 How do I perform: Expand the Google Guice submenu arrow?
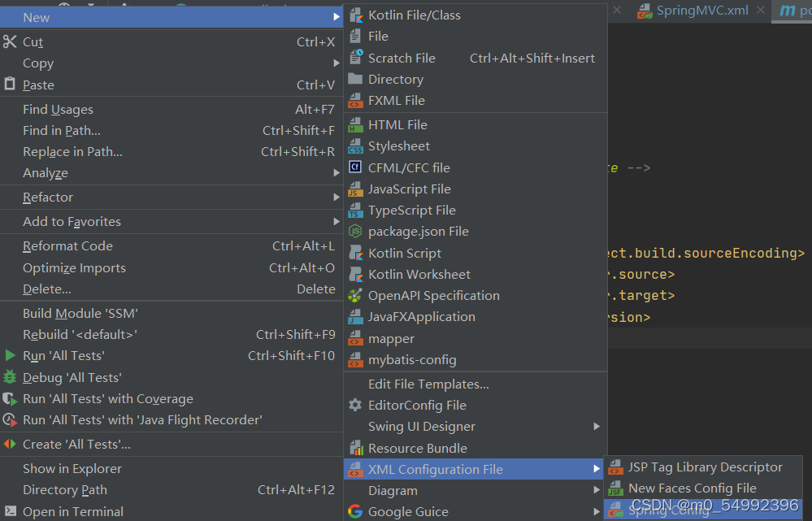[x=597, y=512]
